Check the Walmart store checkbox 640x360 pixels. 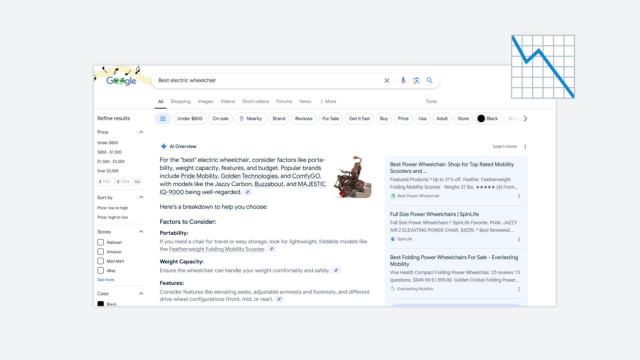tap(100, 242)
